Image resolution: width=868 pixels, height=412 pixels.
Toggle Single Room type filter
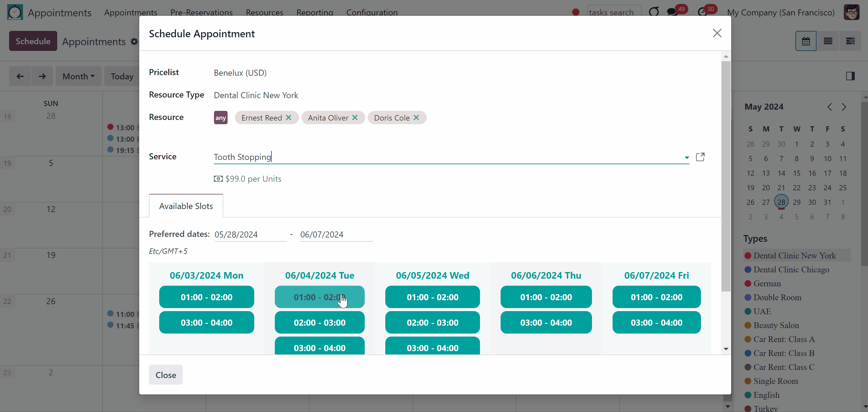coord(775,381)
